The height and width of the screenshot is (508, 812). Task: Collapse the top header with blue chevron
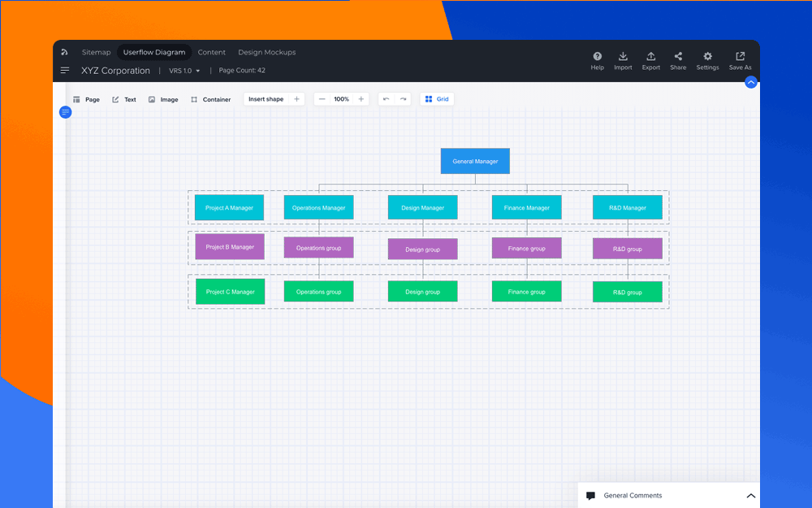(750, 82)
